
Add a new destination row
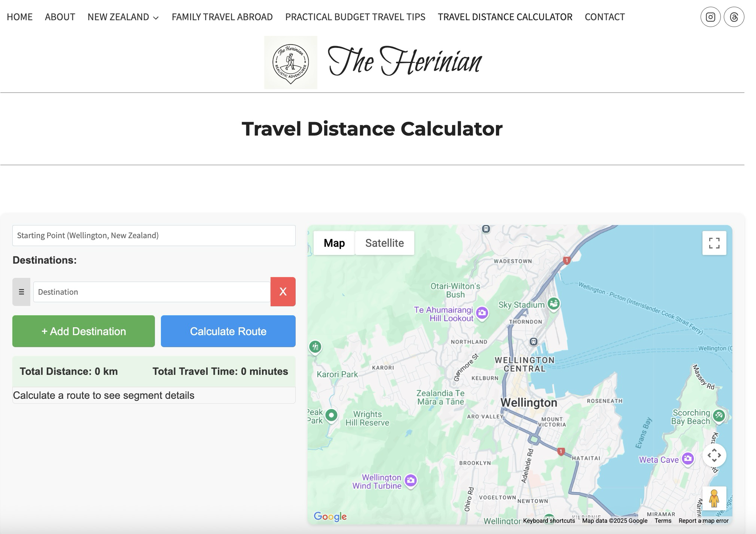click(x=83, y=331)
